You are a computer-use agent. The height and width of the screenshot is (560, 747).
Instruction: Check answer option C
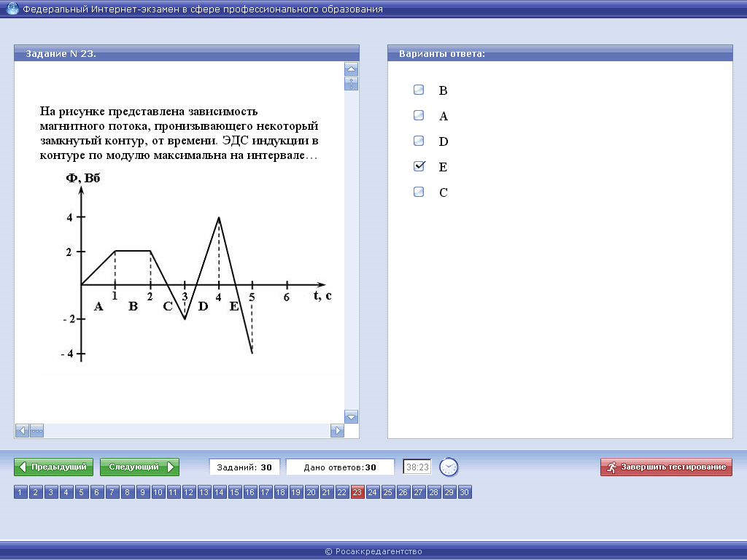point(418,192)
